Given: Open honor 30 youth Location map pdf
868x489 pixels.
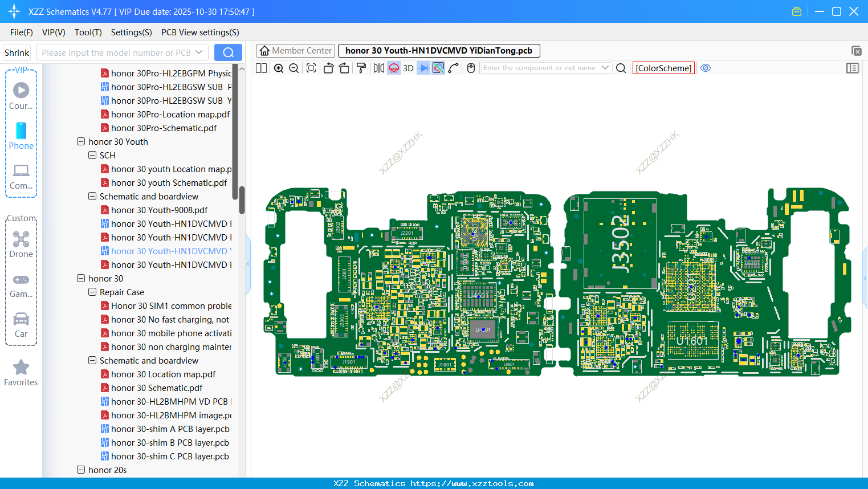Looking at the screenshot, I should [x=166, y=169].
